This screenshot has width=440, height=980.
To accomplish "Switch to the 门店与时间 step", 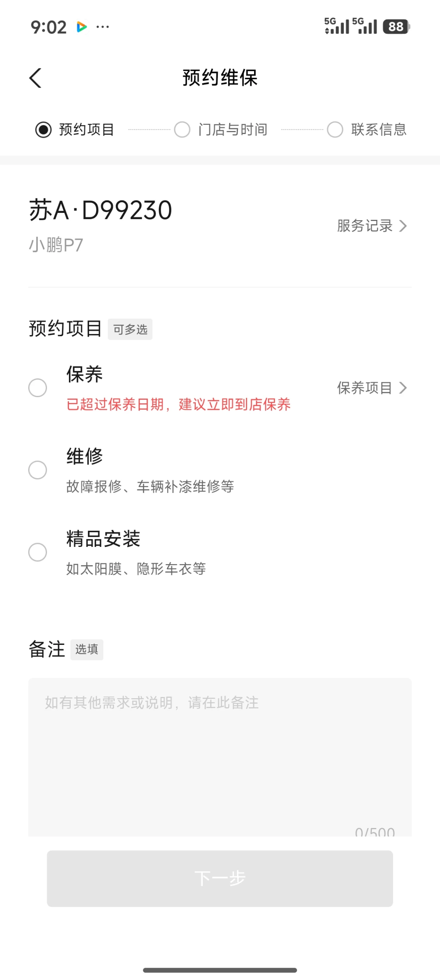I will tap(221, 129).
